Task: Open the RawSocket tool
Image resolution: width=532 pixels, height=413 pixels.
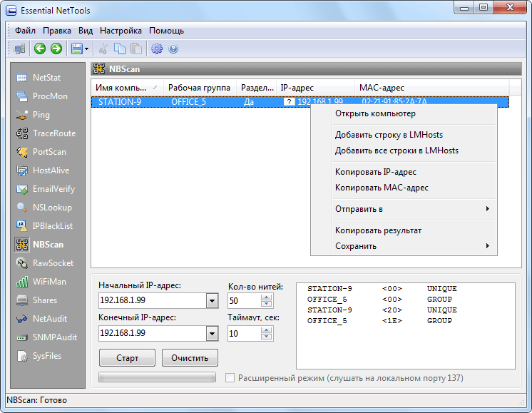Action: click(x=44, y=263)
